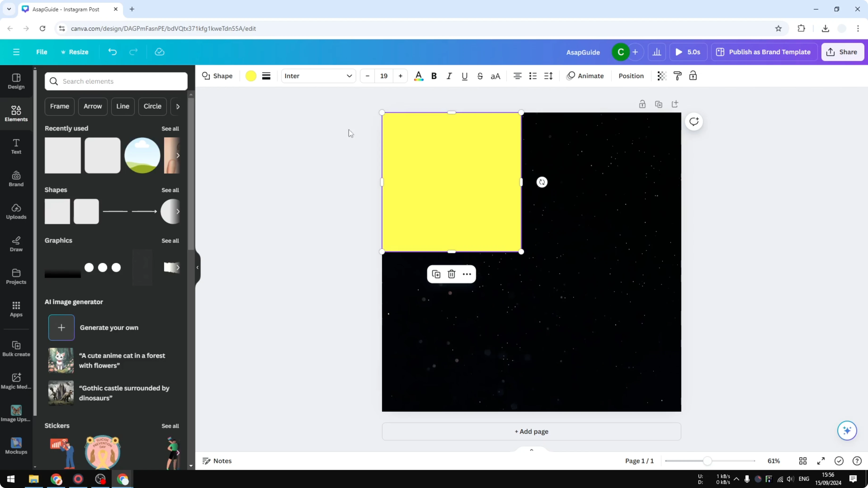868x488 pixels.
Task: Open the Position panel
Action: coord(631,76)
